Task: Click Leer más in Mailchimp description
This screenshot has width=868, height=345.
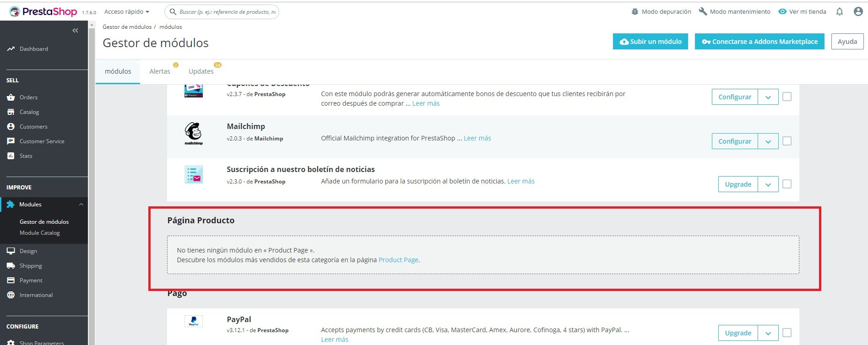Action: pos(477,138)
